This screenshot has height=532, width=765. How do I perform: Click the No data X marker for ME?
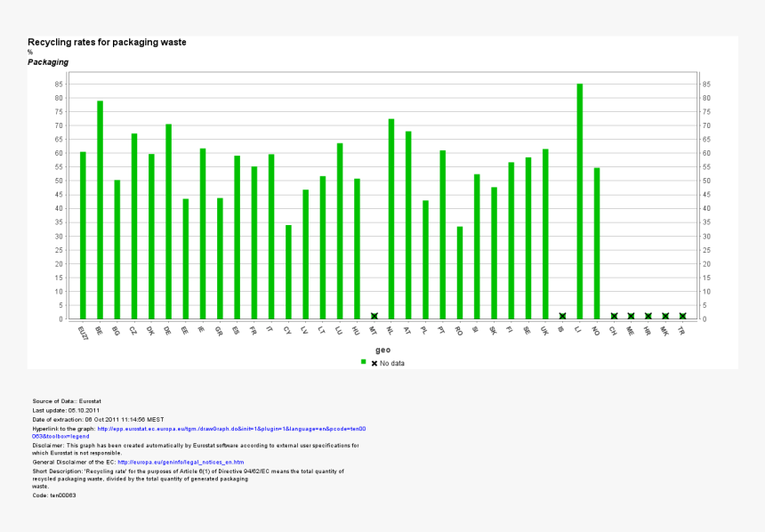coord(631,316)
